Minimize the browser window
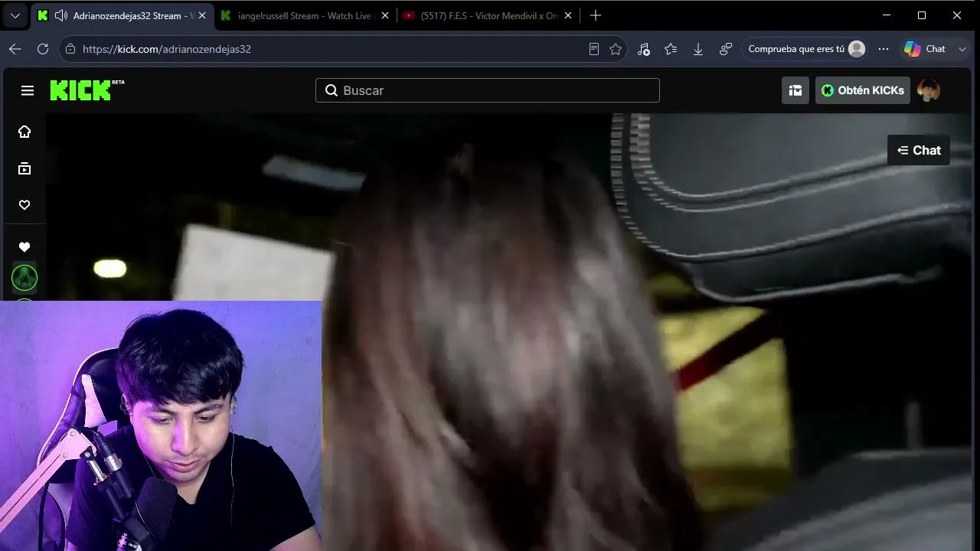 [x=887, y=15]
